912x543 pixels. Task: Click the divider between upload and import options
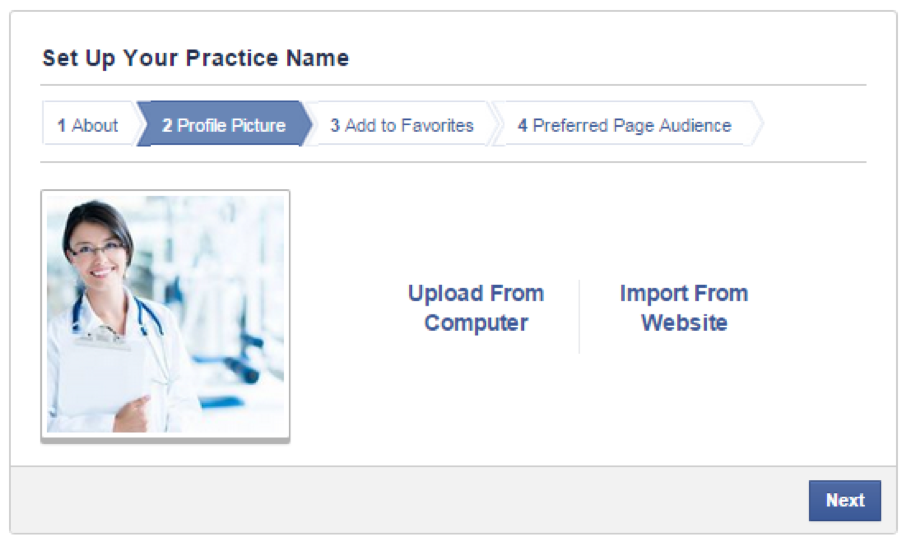click(579, 316)
